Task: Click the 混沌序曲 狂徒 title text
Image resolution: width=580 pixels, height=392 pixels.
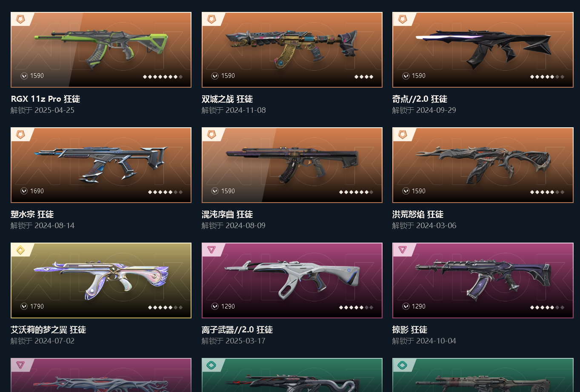Action: coord(227,215)
